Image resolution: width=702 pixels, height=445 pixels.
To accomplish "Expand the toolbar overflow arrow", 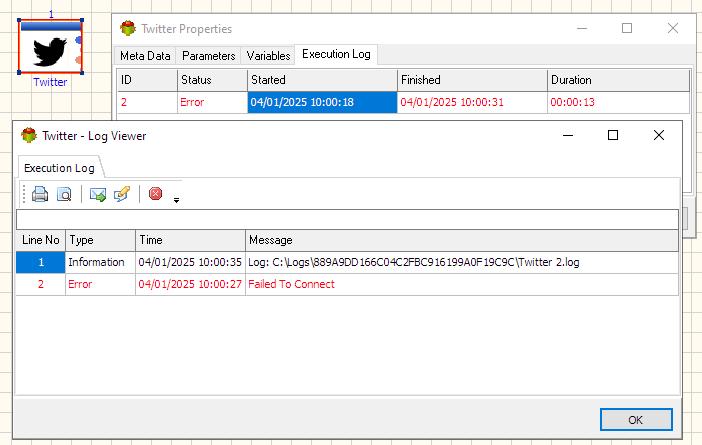I will (x=176, y=200).
